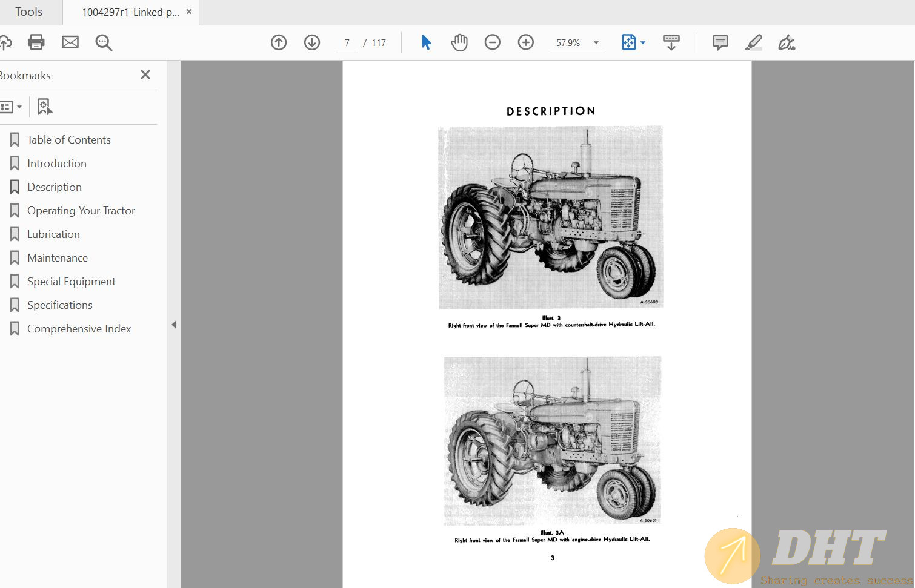Click the Special Equipment bookmark ribbon icon
Image resolution: width=915 pixels, height=588 pixels.
tap(15, 282)
